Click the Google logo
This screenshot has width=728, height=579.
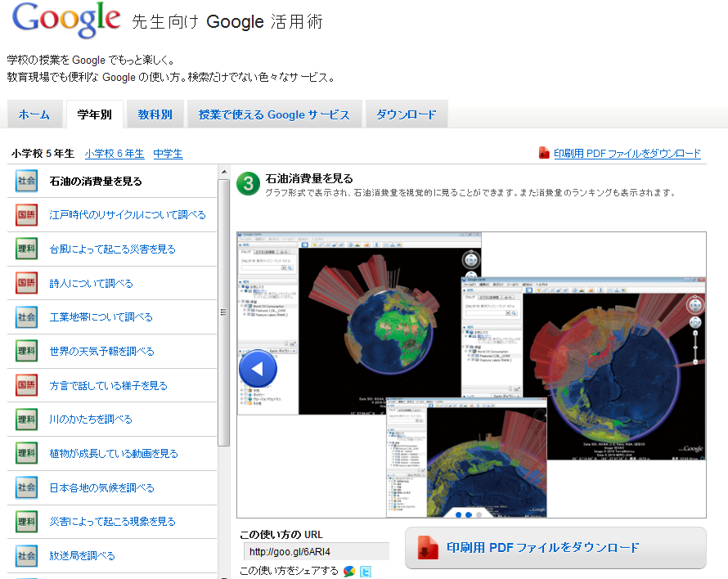pyautogui.click(x=66, y=19)
